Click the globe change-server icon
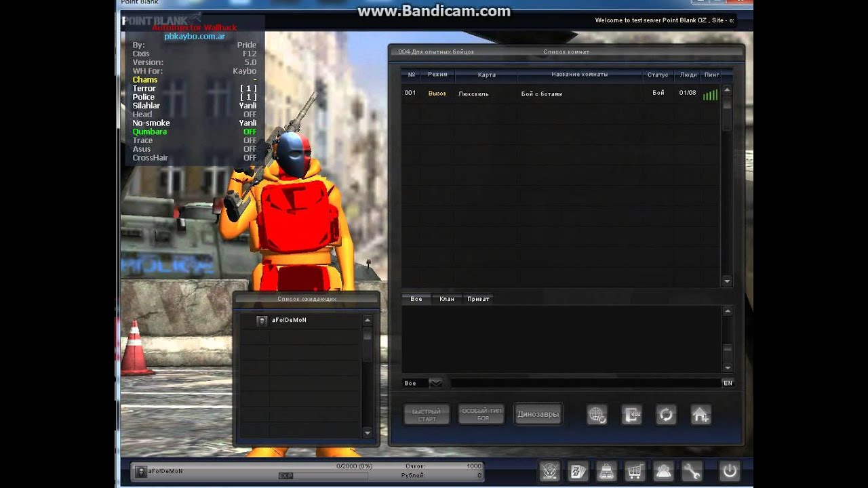The width and height of the screenshot is (868, 488). 597,415
